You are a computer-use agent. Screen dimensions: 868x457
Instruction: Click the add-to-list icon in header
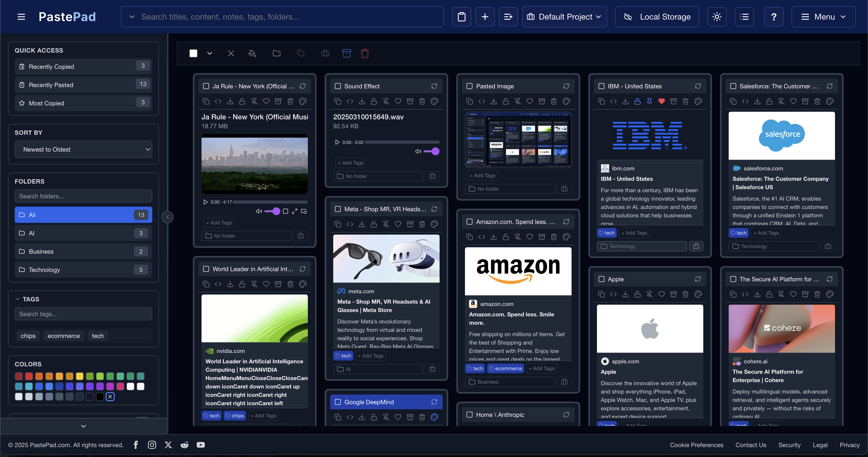tap(508, 17)
